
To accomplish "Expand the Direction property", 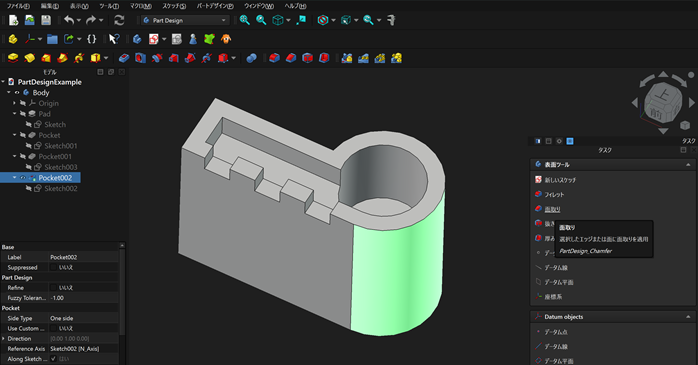I will click(4, 339).
